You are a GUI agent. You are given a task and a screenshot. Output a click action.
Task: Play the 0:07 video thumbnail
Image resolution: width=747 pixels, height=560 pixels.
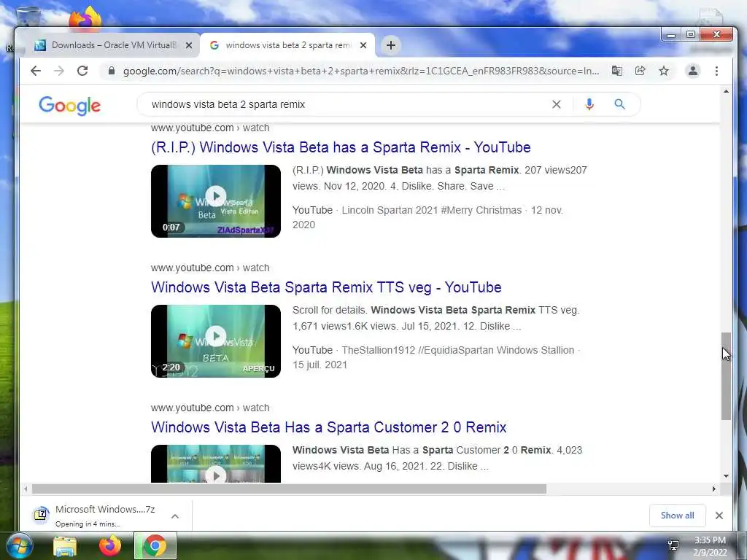216,201
